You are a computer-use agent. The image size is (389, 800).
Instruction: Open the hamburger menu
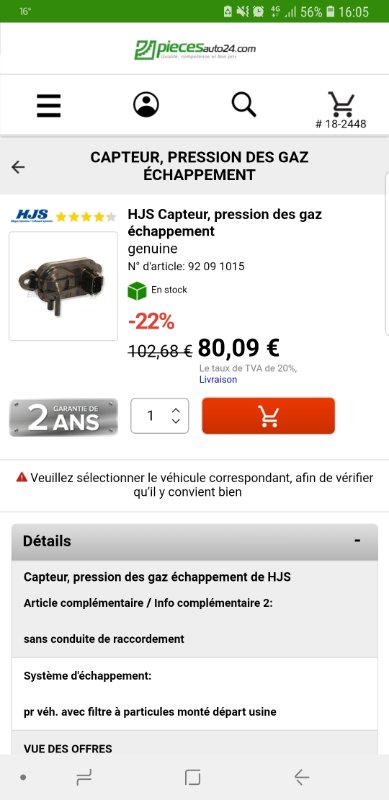tap(49, 106)
